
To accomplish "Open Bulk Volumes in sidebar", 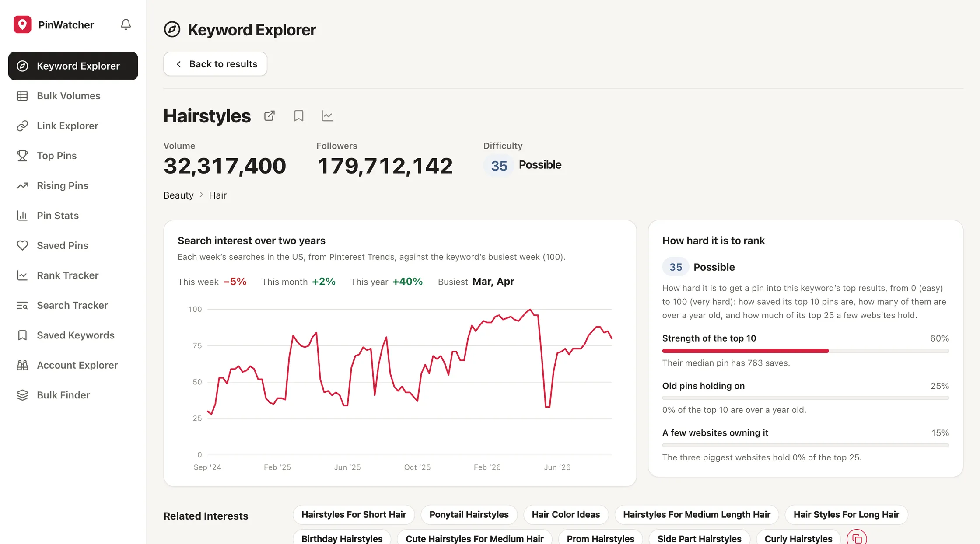I will 73,96.
